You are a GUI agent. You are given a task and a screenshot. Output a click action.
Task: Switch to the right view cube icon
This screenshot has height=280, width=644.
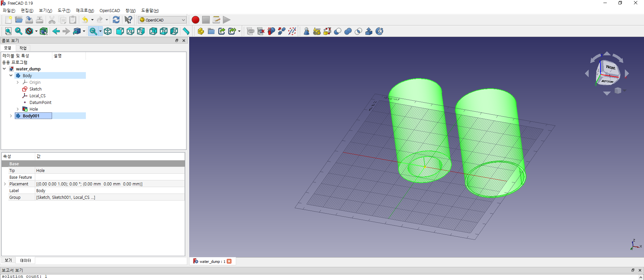(x=141, y=31)
